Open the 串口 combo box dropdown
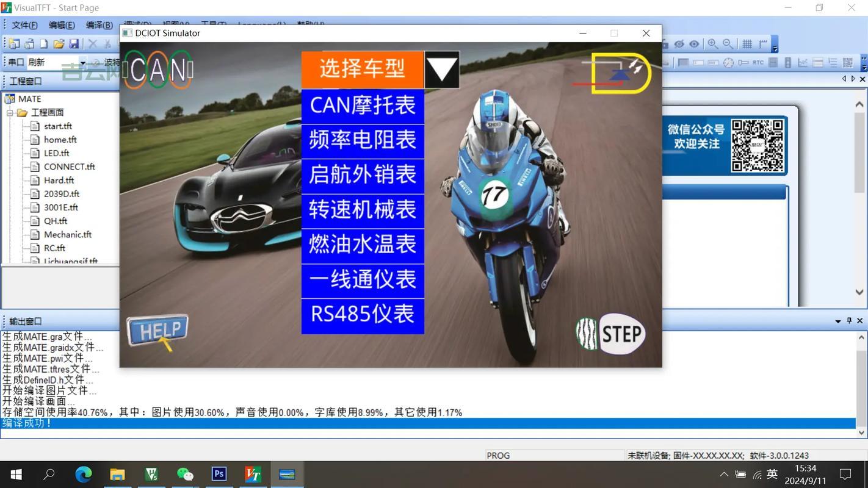This screenshot has width=868, height=488. click(x=82, y=62)
